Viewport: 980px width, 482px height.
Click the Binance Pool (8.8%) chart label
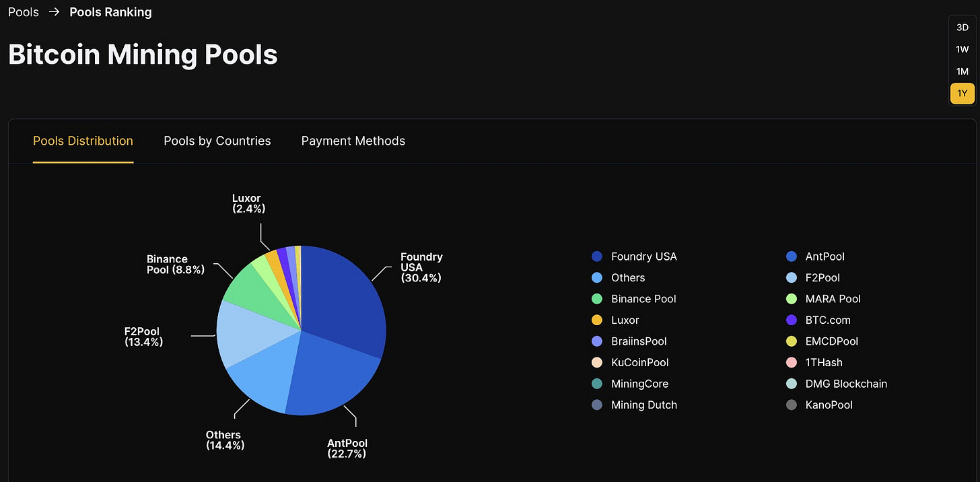[176, 265]
